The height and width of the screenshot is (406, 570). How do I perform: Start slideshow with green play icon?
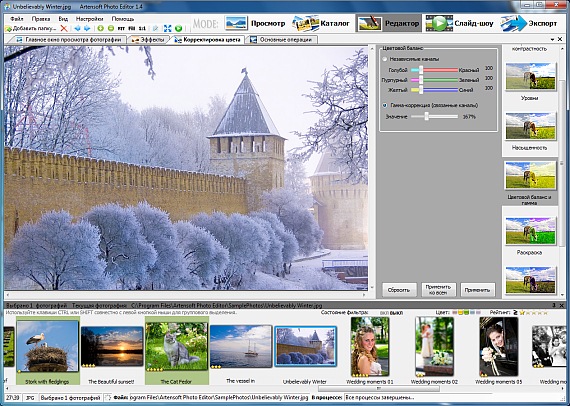[x=178, y=28]
